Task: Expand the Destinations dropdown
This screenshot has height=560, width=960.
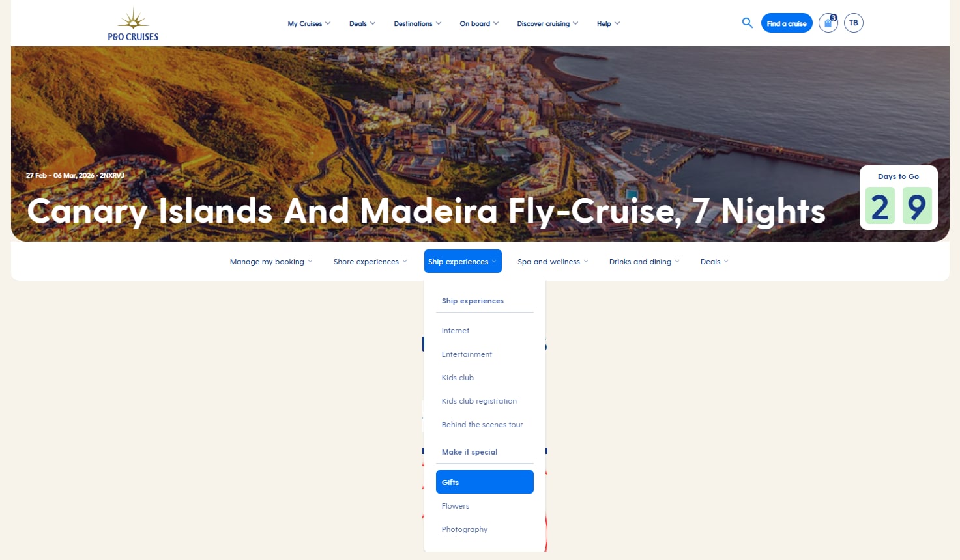Action: [x=418, y=23]
